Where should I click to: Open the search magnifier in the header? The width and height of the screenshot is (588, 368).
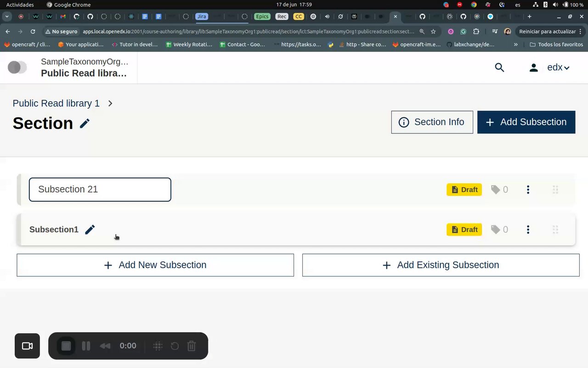[500, 68]
